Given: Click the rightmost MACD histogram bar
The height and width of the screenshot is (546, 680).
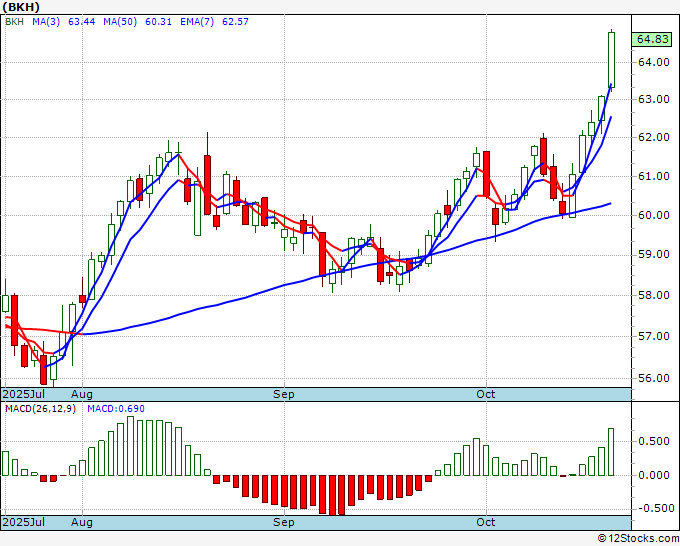Looking at the screenshot, I should 611,452.
